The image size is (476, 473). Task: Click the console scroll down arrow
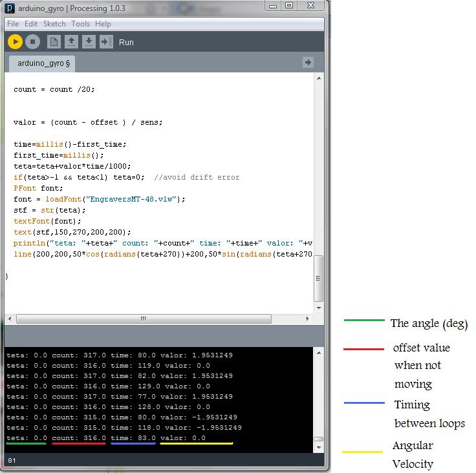point(319,447)
